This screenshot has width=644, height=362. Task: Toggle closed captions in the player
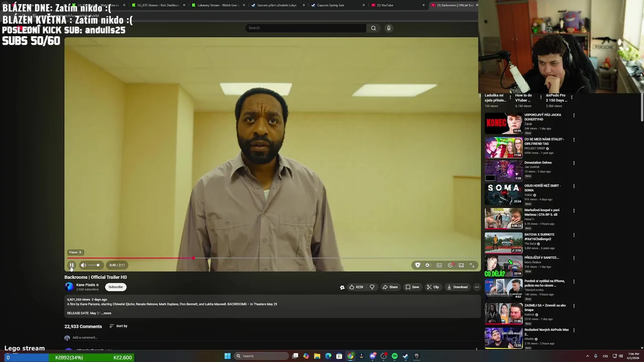(439, 265)
